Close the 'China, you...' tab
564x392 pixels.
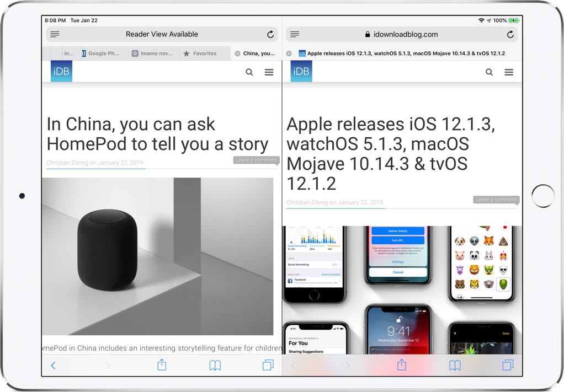[x=237, y=53]
